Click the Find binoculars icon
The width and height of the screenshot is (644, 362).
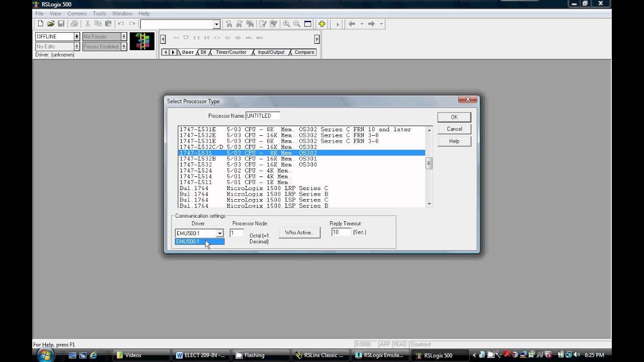coord(229,24)
